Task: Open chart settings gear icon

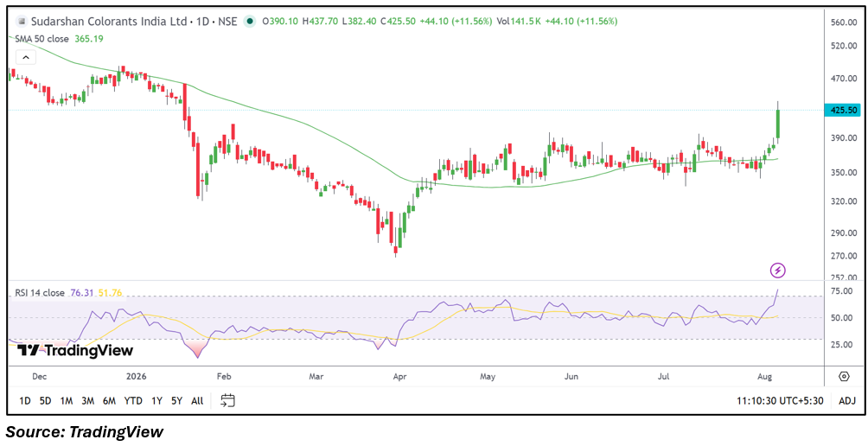Action: [844, 376]
